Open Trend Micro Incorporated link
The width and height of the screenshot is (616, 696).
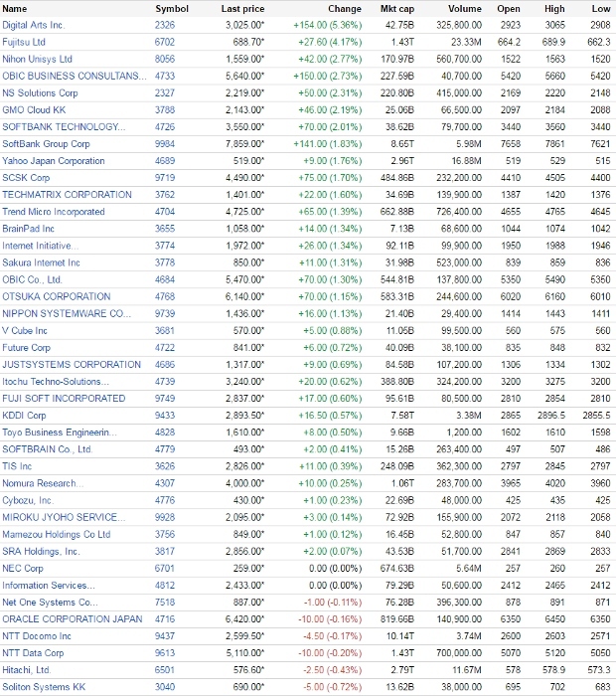(x=54, y=212)
